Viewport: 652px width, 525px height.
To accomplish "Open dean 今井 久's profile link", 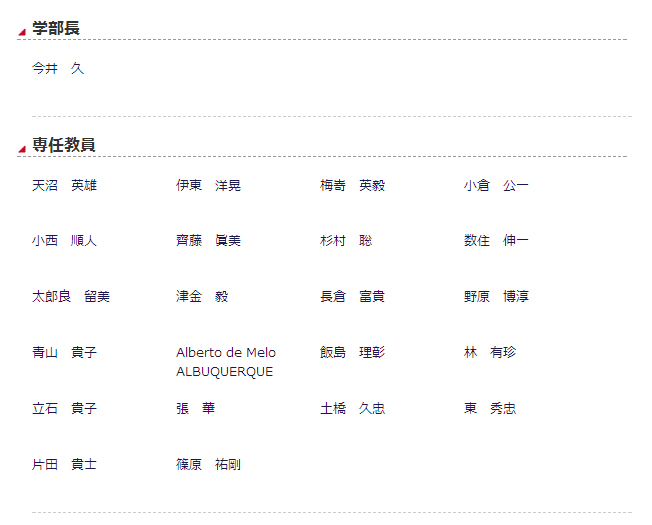I will click(x=58, y=69).
